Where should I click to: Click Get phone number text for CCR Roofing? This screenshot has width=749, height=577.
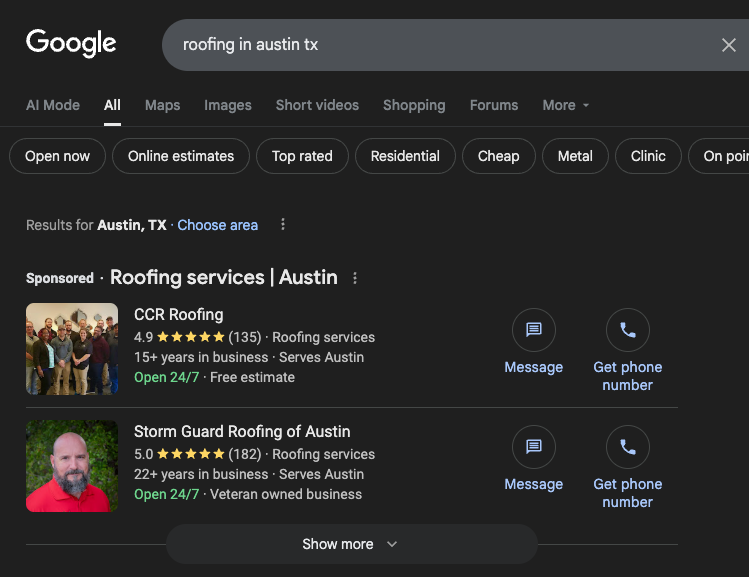[628, 376]
